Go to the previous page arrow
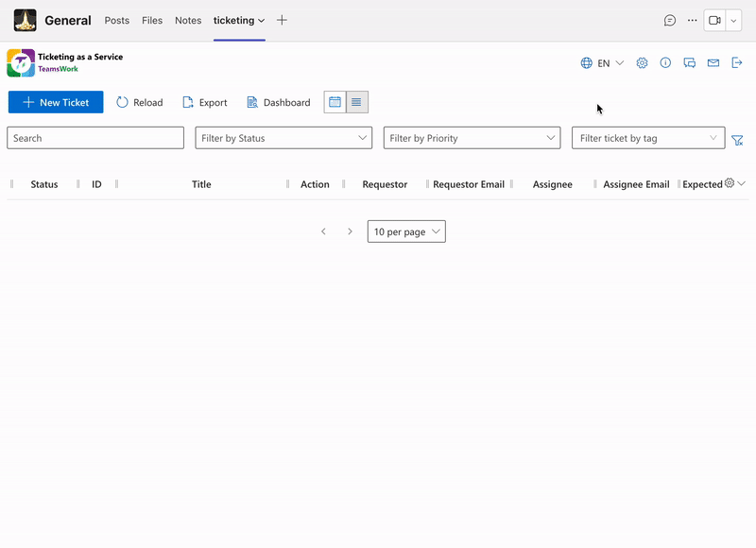Screen dimensions: 756x548 point(323,231)
